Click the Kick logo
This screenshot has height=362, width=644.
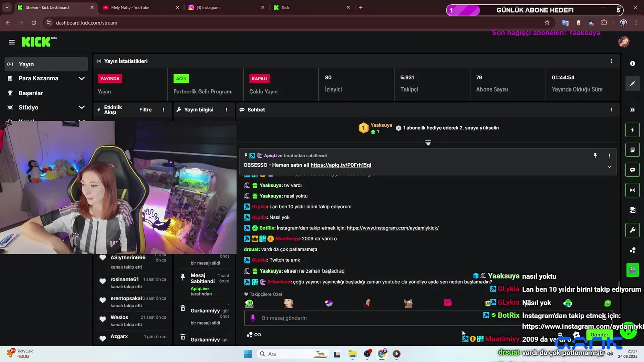point(39,42)
